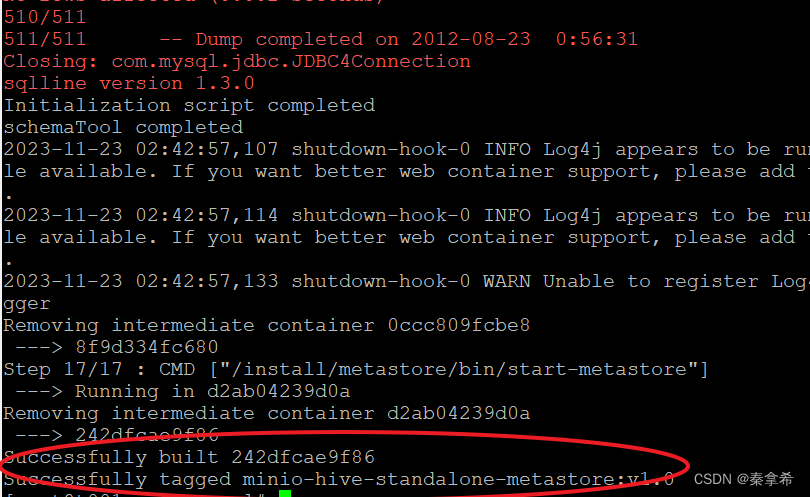Click the 'Successfully built 242dfcae9f86' line
Screen dimensions: 810x497
tap(189, 457)
